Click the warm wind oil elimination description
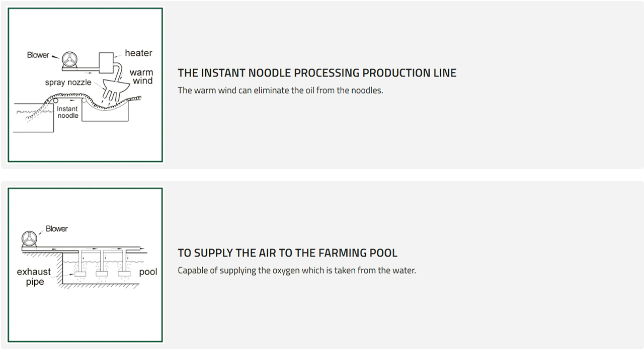 280,91
